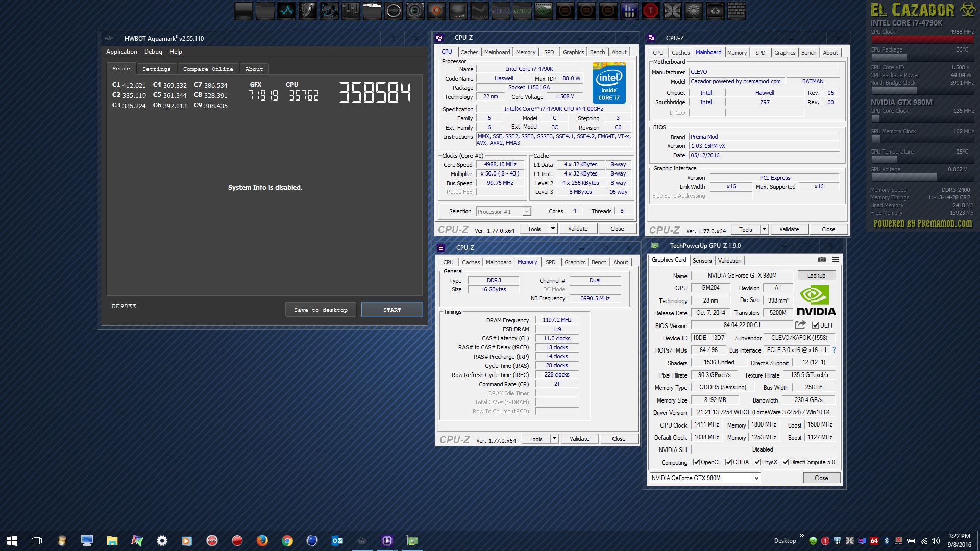Click the Core Speed value field in CPU-Z
Image resolution: width=980 pixels, height=551 pixels.
tap(500, 164)
